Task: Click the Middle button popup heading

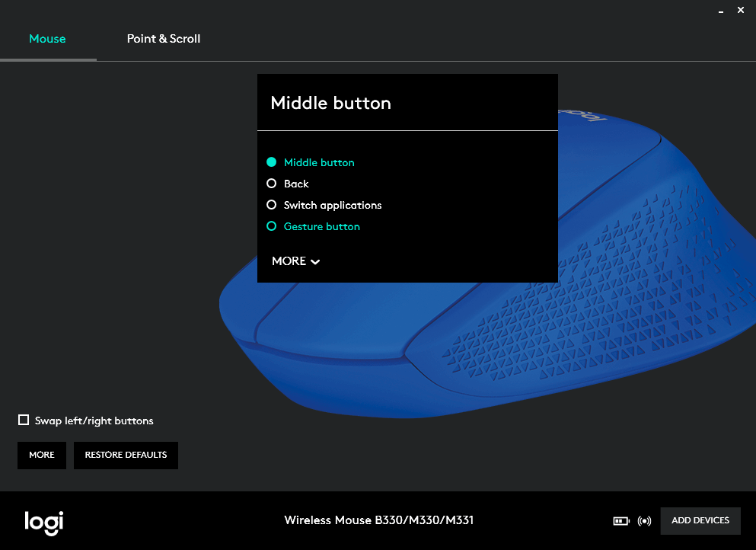Action: click(330, 103)
